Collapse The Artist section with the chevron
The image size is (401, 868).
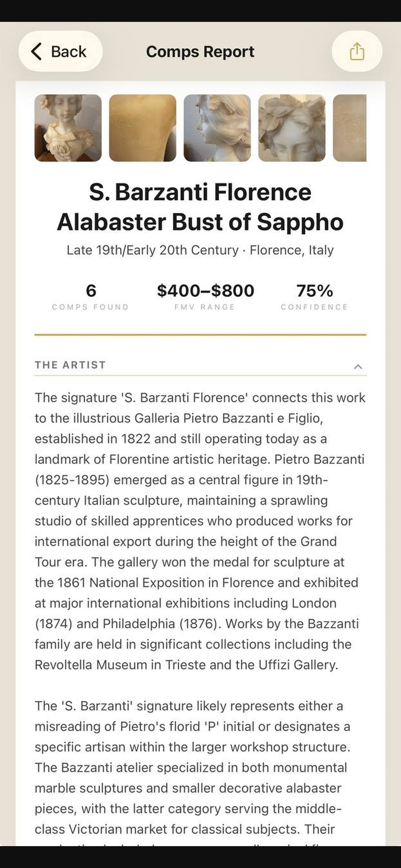[x=358, y=366]
